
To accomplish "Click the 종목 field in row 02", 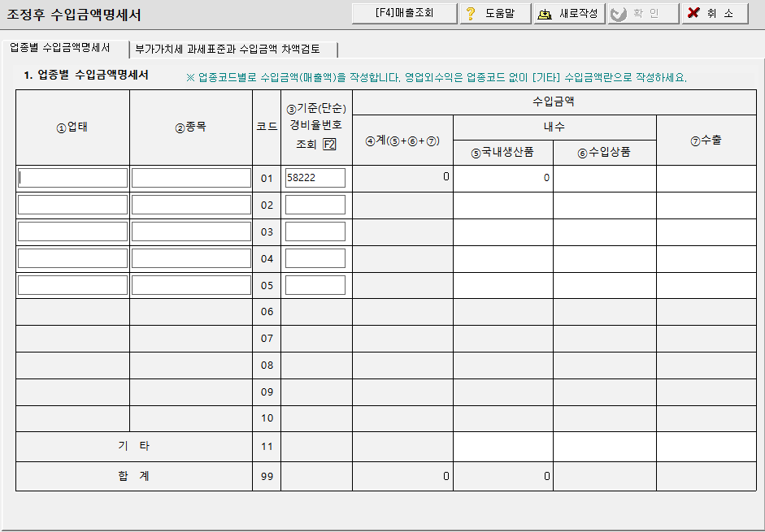I will [x=191, y=205].
